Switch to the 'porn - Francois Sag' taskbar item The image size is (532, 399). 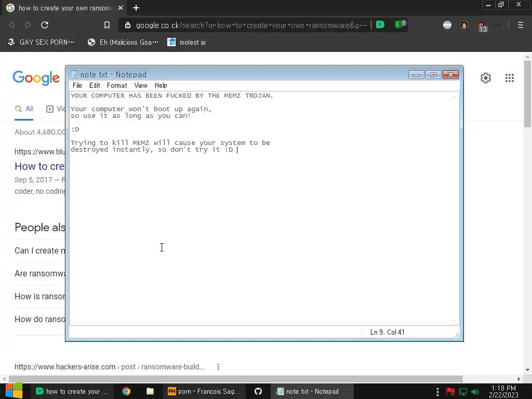[x=204, y=391]
